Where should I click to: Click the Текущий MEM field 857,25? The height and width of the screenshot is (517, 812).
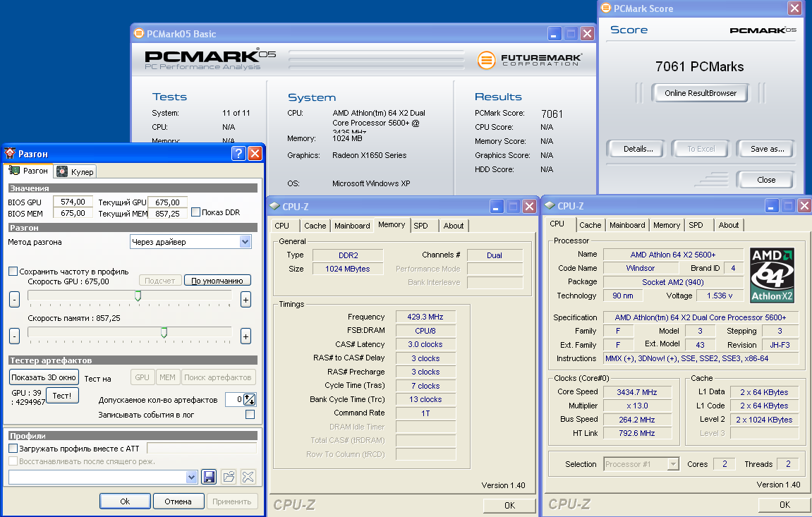(167, 213)
